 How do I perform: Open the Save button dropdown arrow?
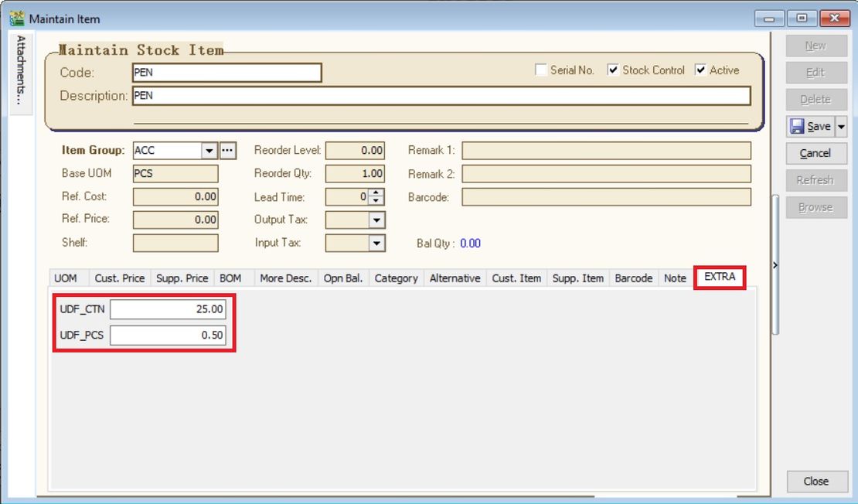tap(842, 126)
